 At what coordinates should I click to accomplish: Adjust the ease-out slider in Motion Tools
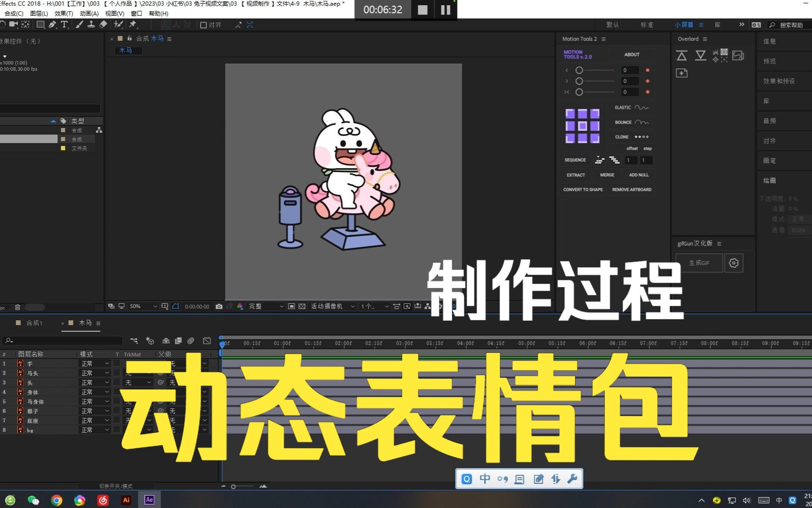coord(579,81)
